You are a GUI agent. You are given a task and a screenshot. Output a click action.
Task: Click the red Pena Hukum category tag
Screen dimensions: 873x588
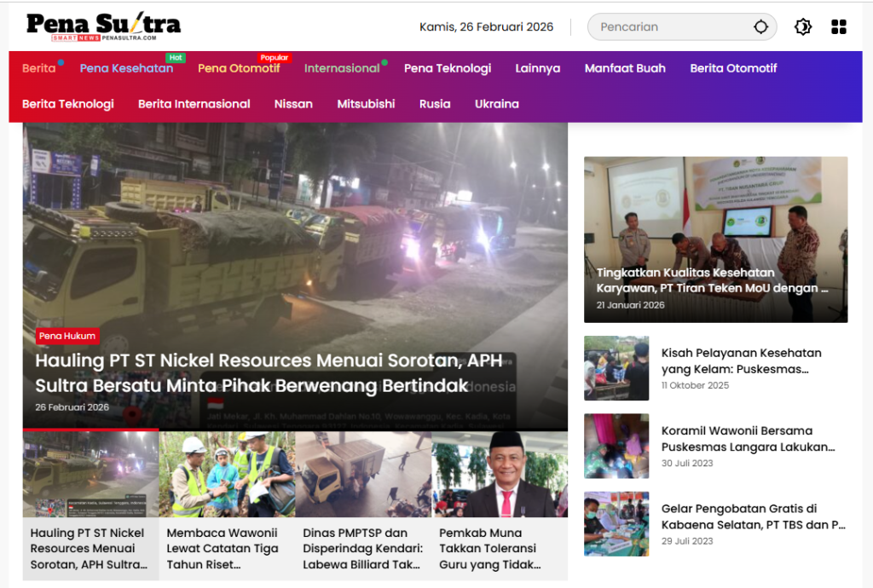[x=67, y=336]
